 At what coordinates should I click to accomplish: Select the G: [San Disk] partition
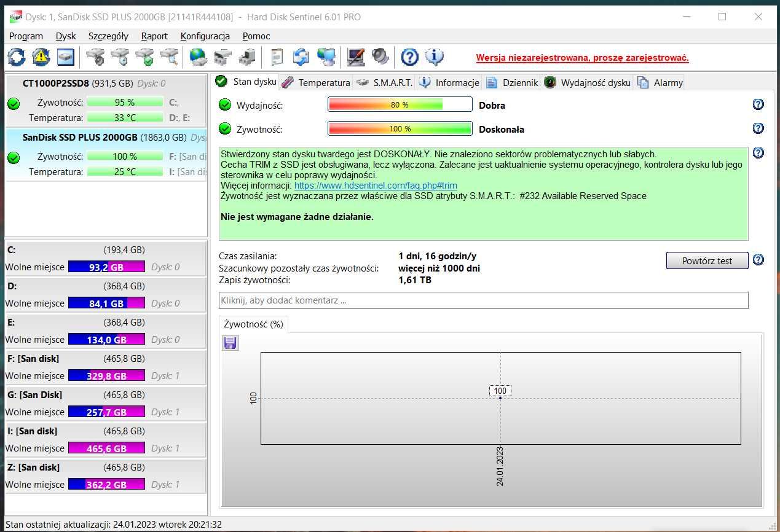105,404
